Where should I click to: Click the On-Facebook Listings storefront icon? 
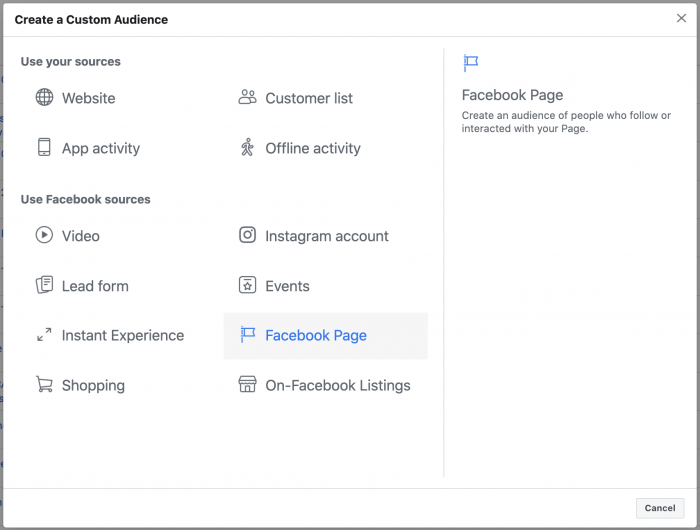pos(247,384)
